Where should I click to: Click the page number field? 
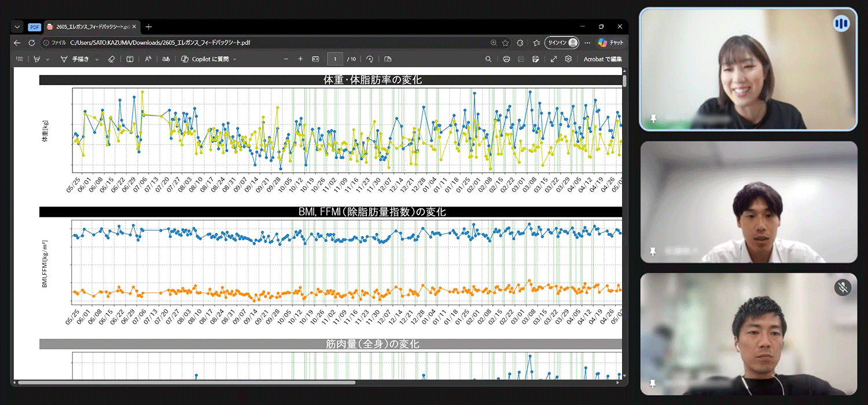pyautogui.click(x=335, y=59)
